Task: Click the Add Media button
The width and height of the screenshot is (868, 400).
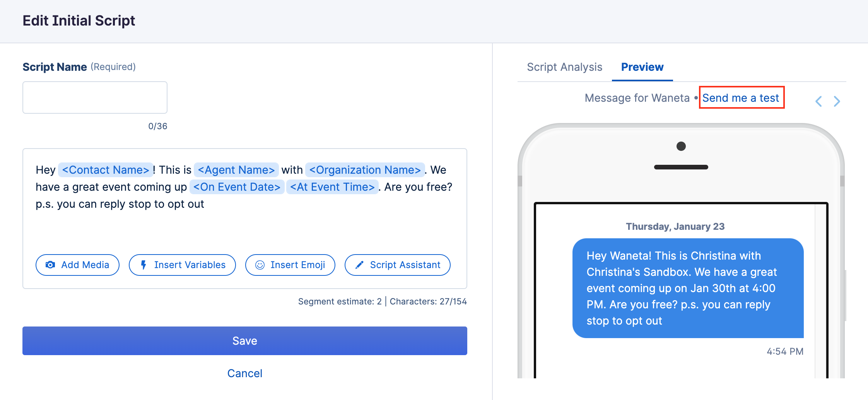Action: click(77, 265)
